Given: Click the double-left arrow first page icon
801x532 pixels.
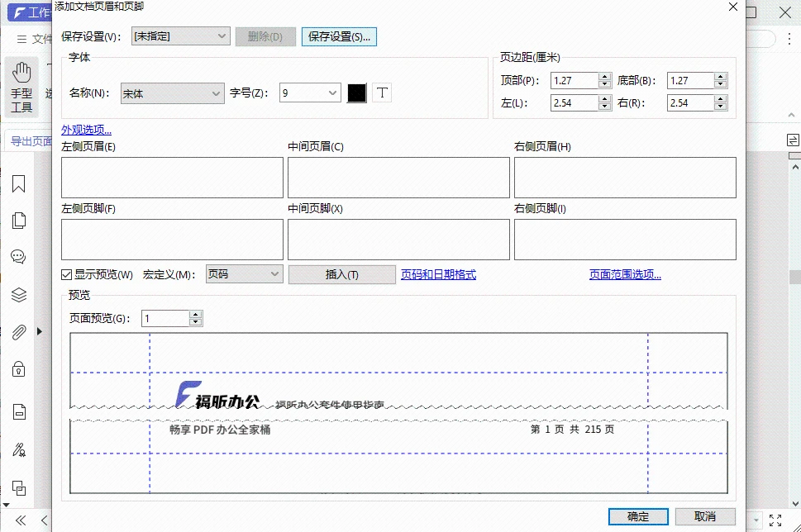Looking at the screenshot, I should pyautogui.click(x=21, y=520).
